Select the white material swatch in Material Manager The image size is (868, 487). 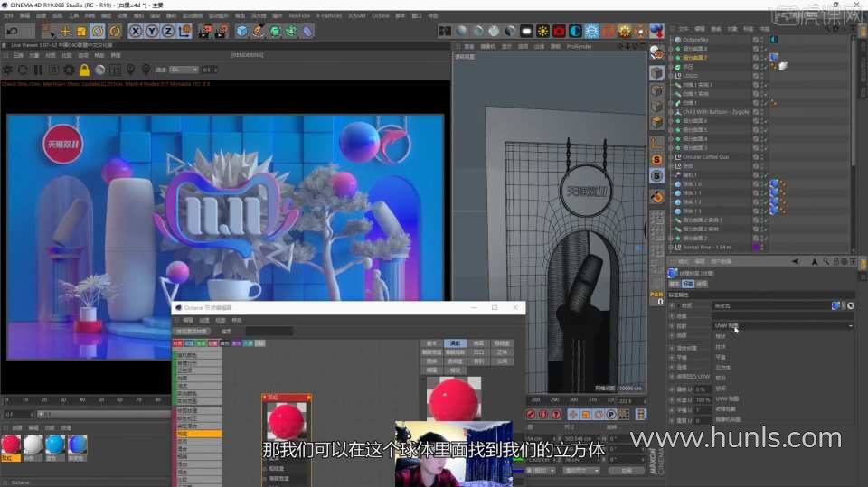coord(33,445)
